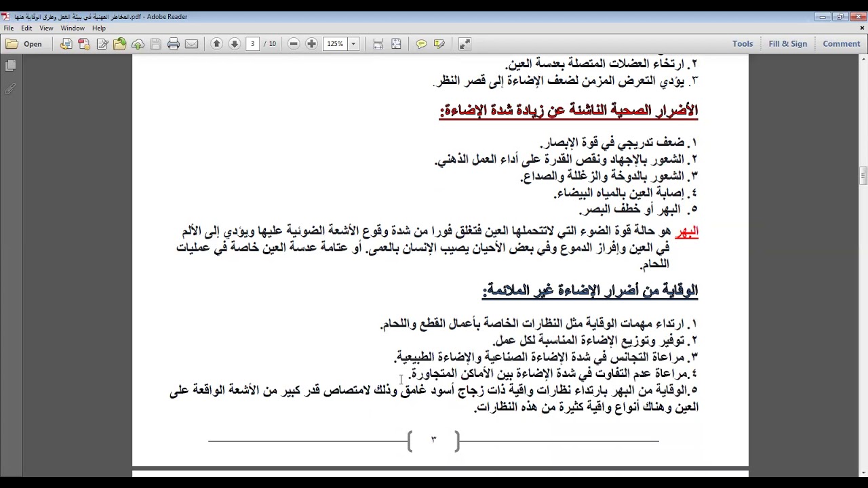Open the File menu
This screenshot has width=868, height=488.
pyautogui.click(x=9, y=28)
